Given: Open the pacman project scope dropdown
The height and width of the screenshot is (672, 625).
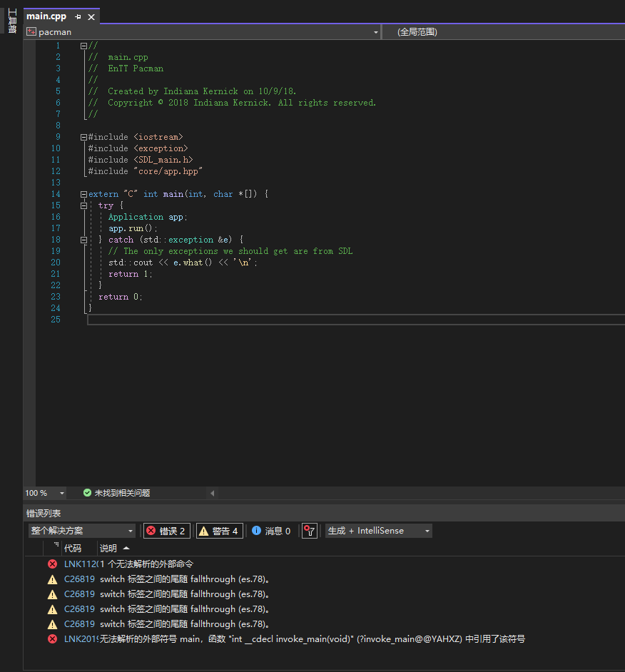Looking at the screenshot, I should pos(375,32).
